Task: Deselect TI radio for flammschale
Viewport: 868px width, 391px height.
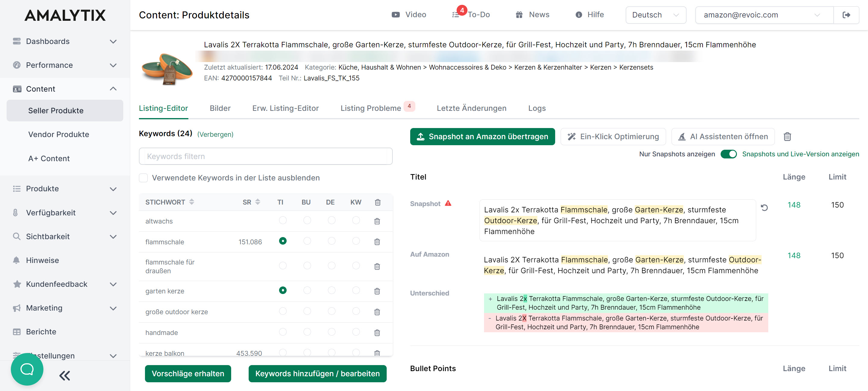Action: tap(283, 240)
